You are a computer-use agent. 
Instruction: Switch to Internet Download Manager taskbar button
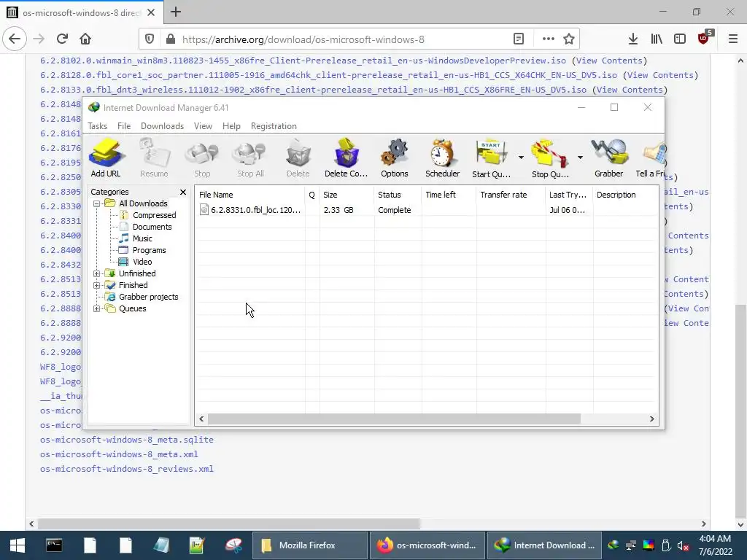tap(544, 545)
